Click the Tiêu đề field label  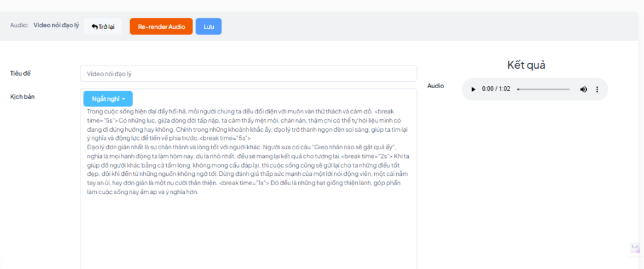click(x=20, y=73)
